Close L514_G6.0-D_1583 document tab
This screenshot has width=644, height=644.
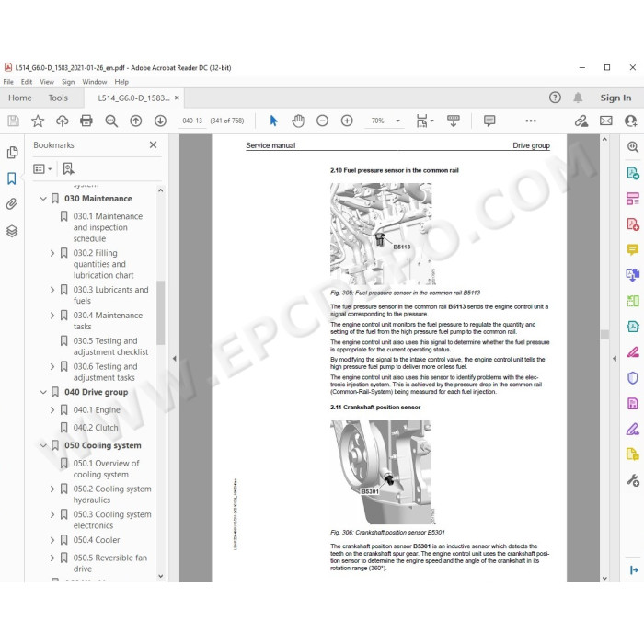(177, 98)
